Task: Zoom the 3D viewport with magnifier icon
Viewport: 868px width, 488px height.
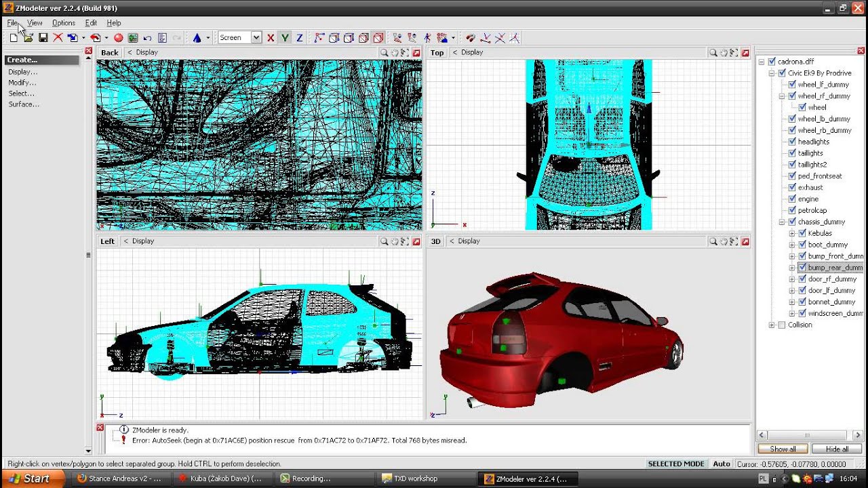Action: click(713, 241)
